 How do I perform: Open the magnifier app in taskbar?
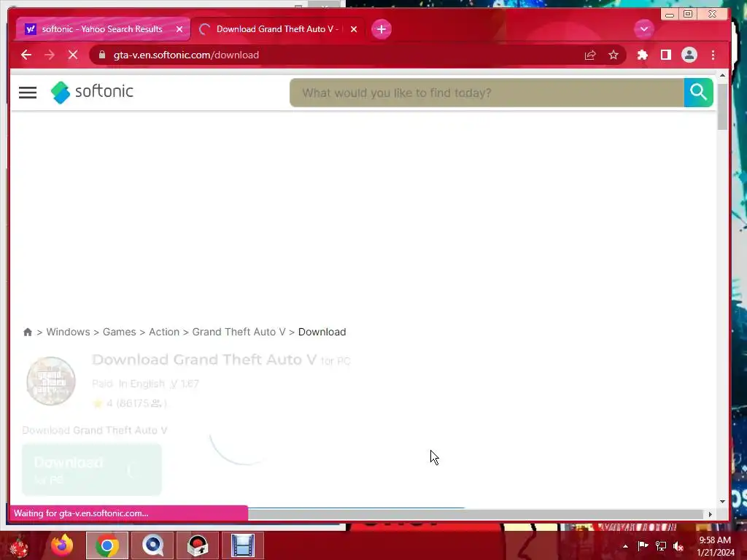(152, 545)
